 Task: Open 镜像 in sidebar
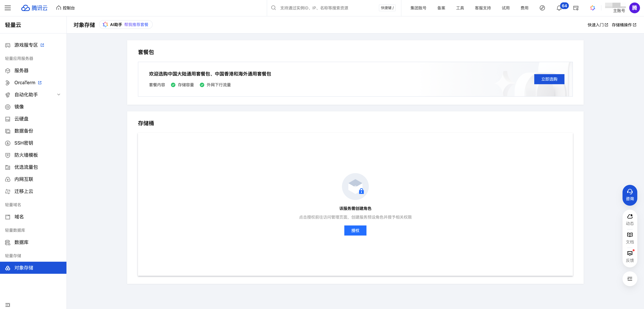click(x=33, y=107)
